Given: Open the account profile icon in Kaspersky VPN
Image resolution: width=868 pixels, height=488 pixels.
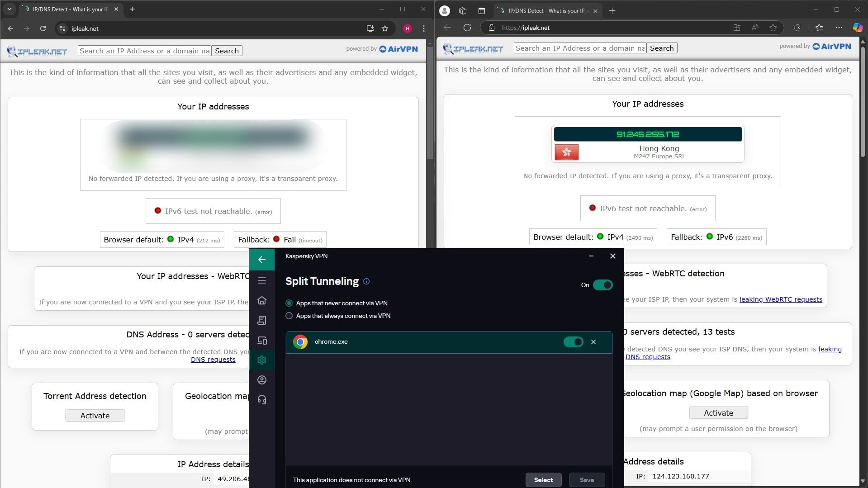Looking at the screenshot, I should tap(261, 380).
